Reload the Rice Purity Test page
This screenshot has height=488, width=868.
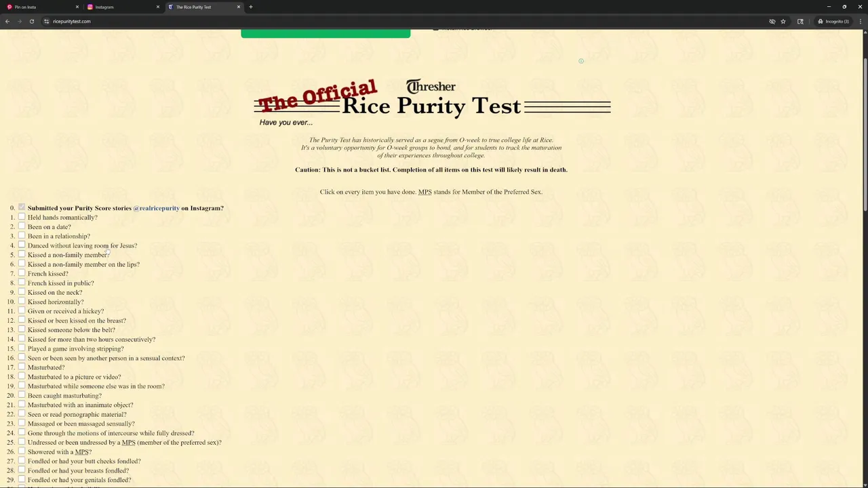32,21
